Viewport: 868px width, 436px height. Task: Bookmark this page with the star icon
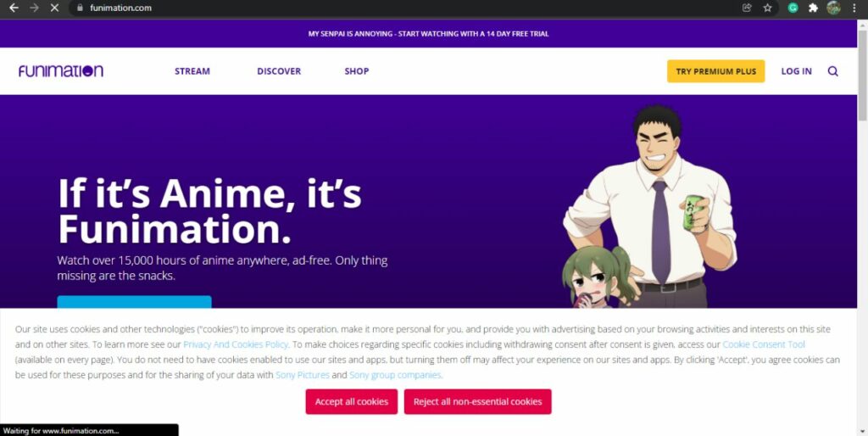pyautogui.click(x=767, y=8)
